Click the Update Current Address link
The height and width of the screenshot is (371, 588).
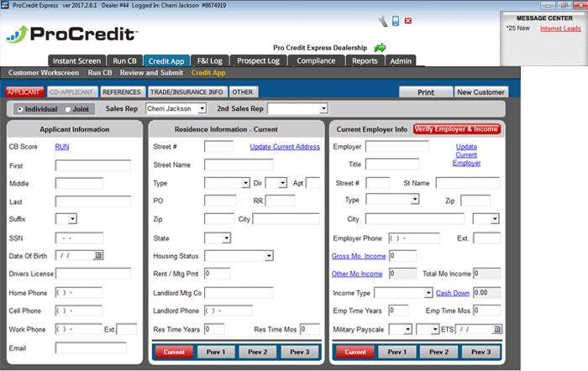click(285, 147)
